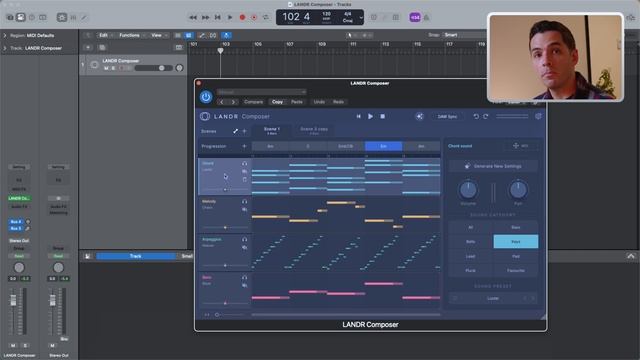Open the Functions menu in Tracks area
The height and width of the screenshot is (360, 640).
(x=131, y=36)
